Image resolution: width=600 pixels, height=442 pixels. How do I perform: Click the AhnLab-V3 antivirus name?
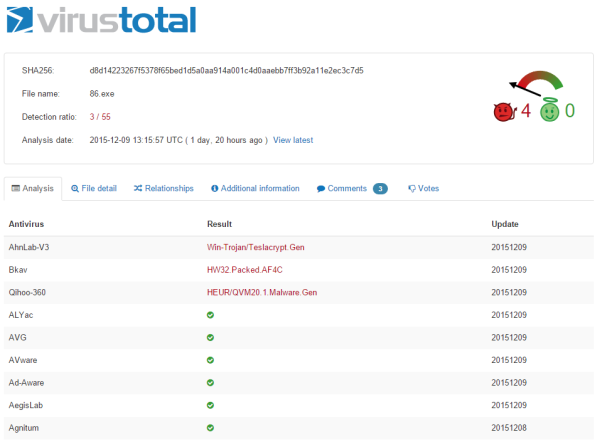(x=29, y=247)
